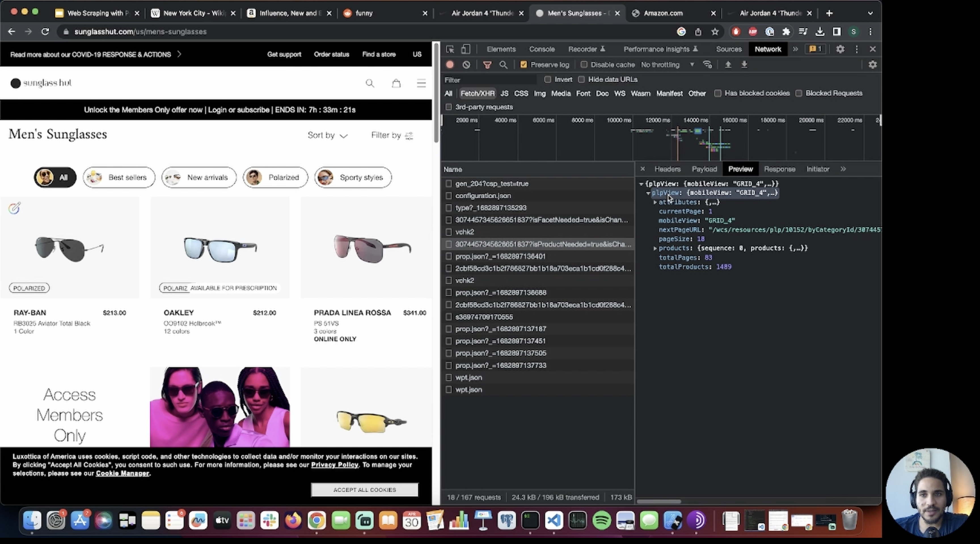
Task: Toggle the Chrome side panel icon
Action: point(837,31)
